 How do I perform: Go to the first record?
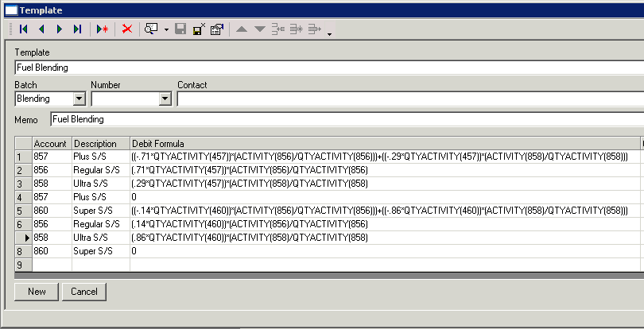click(x=23, y=29)
